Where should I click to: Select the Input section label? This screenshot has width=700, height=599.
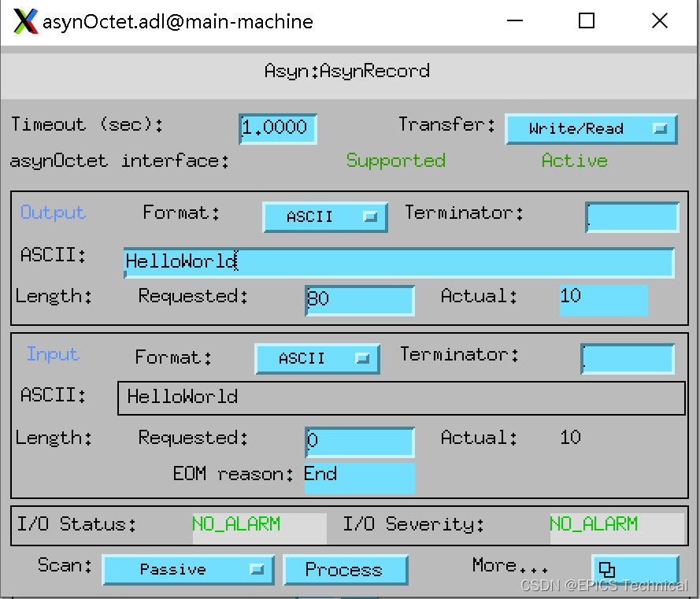pos(52,354)
